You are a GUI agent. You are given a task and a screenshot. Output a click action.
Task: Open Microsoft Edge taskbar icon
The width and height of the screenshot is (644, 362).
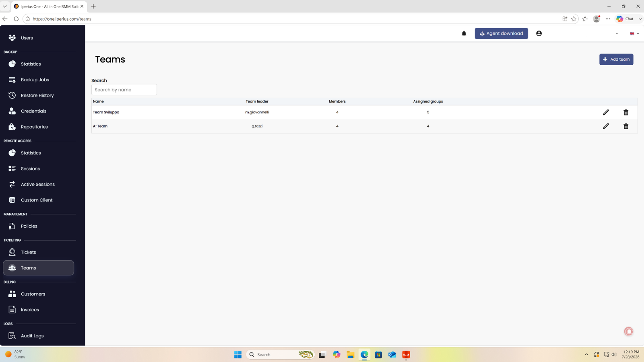point(364,354)
